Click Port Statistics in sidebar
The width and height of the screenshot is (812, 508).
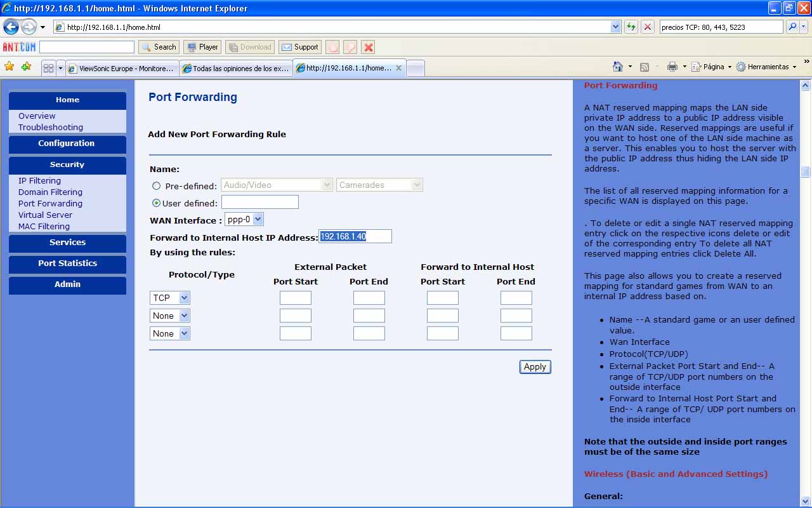click(67, 264)
